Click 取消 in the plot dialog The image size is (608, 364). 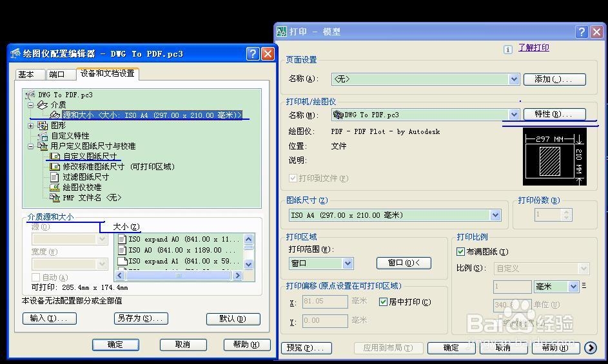pyautogui.click(x=503, y=348)
